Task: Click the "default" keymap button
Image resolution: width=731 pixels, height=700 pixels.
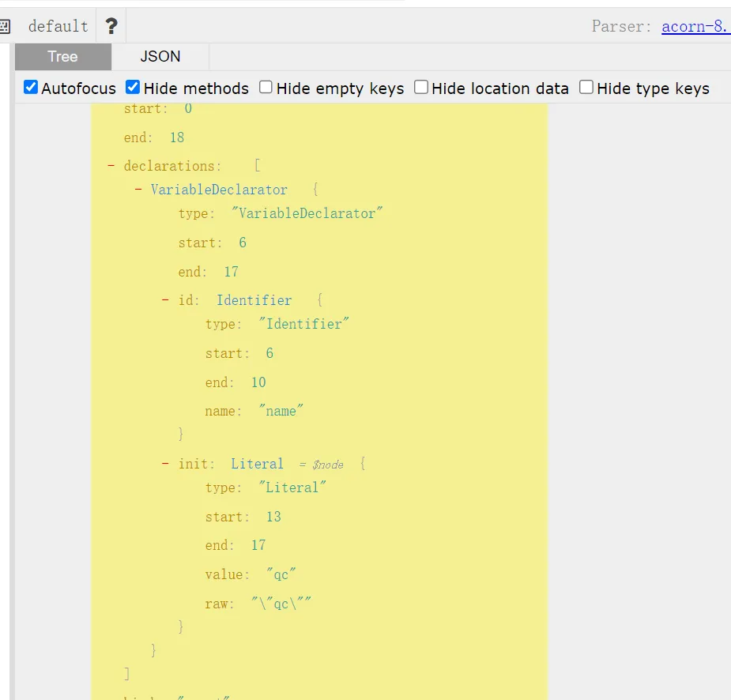Action: tap(58, 26)
